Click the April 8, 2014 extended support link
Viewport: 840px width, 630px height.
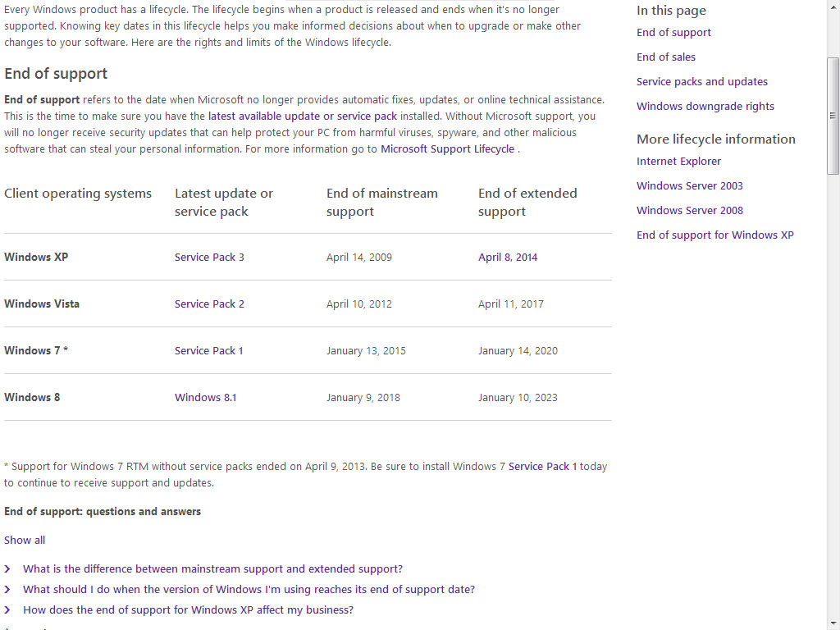coord(507,257)
